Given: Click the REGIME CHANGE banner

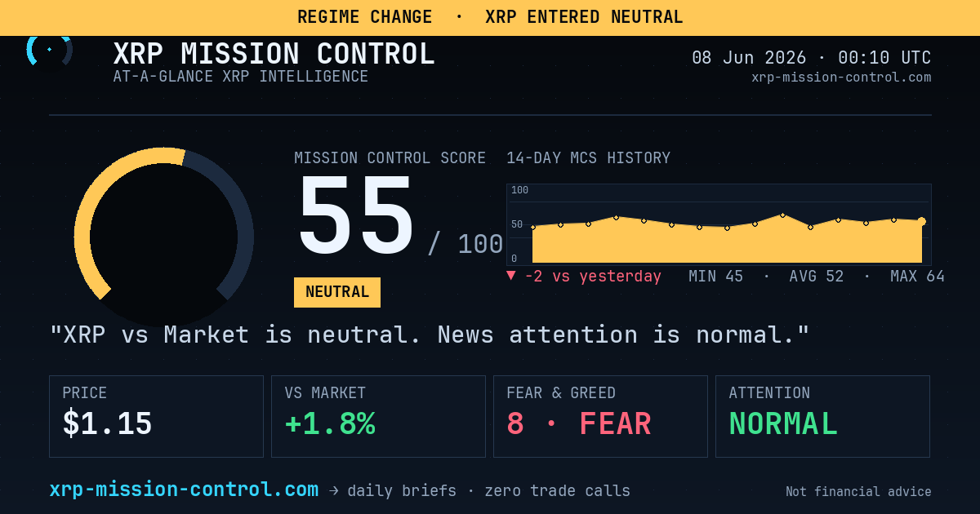Looking at the screenshot, I should (490, 17).
